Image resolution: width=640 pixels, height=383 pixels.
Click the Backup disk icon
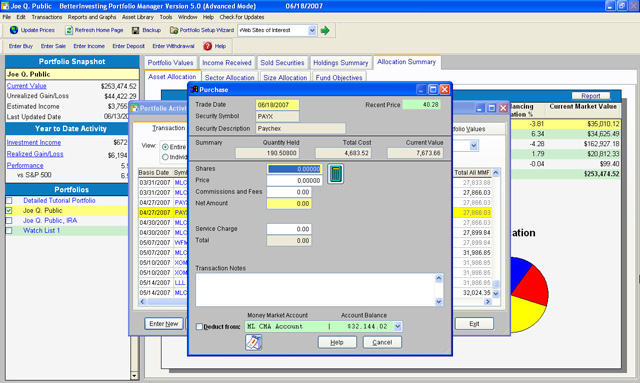(x=136, y=30)
